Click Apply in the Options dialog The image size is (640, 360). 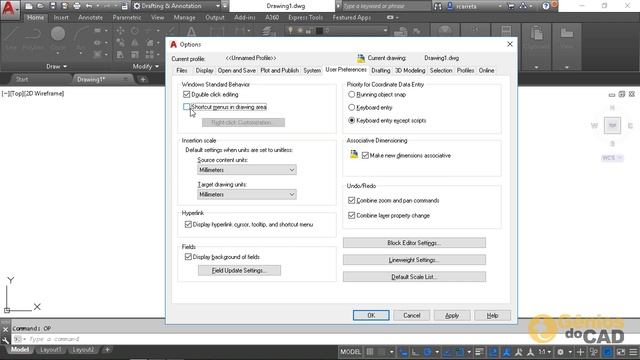pos(452,316)
